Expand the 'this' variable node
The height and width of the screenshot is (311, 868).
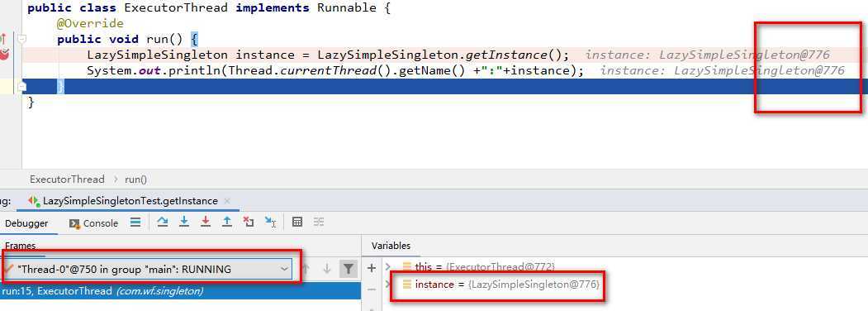pyautogui.click(x=388, y=266)
